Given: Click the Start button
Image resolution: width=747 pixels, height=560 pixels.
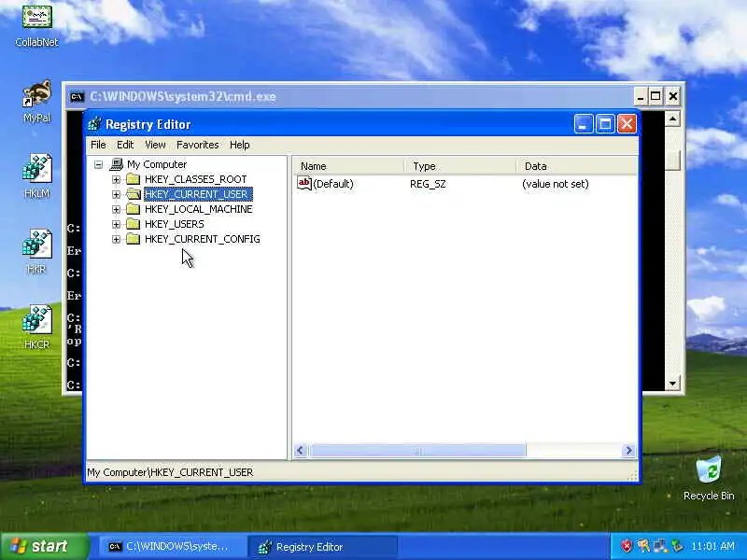Looking at the screenshot, I should [44, 546].
